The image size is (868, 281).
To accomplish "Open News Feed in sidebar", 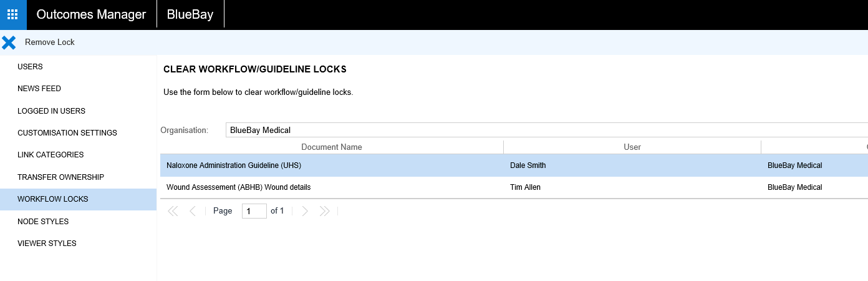I will pyautogui.click(x=39, y=89).
